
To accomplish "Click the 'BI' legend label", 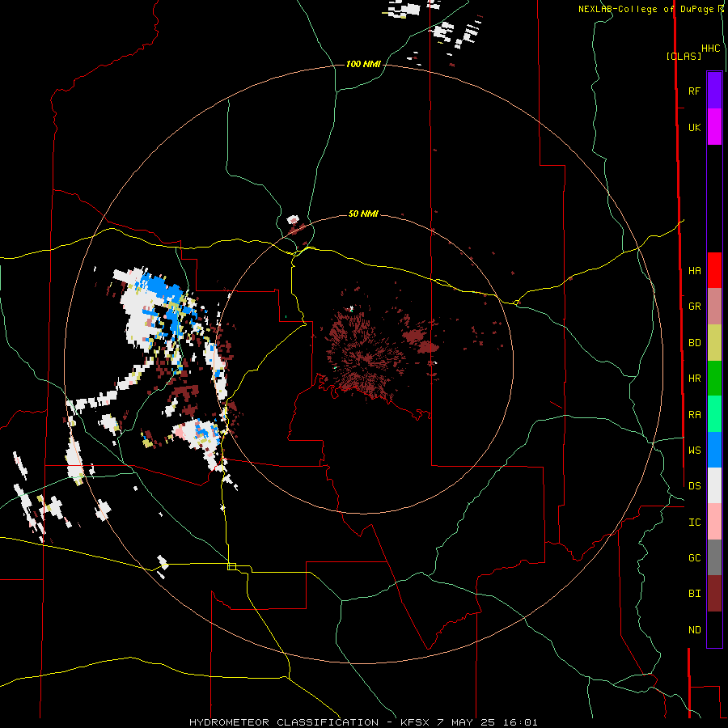I will pos(694,594).
